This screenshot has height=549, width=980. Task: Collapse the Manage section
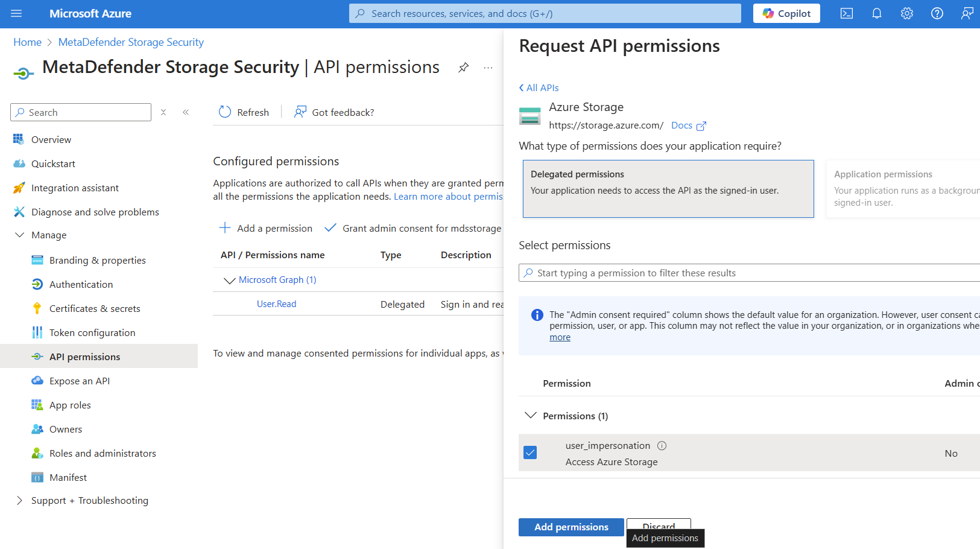pos(19,235)
